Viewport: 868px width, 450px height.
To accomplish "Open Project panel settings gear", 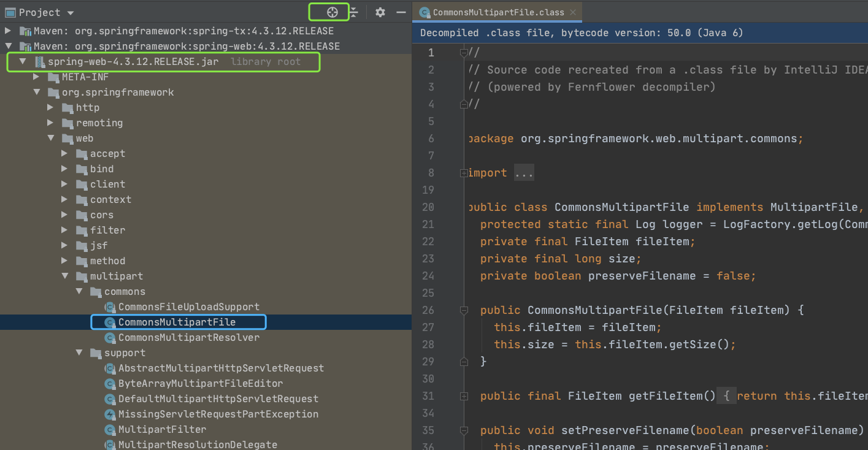I will click(380, 12).
